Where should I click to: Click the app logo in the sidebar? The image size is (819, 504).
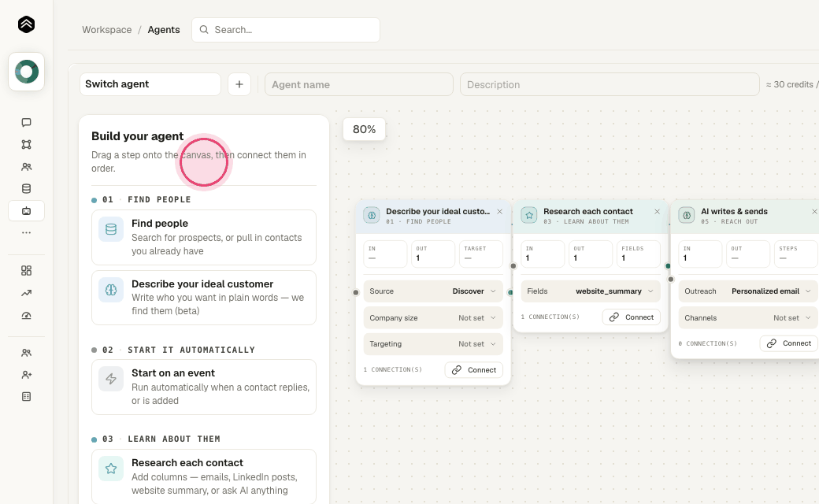[x=26, y=24]
